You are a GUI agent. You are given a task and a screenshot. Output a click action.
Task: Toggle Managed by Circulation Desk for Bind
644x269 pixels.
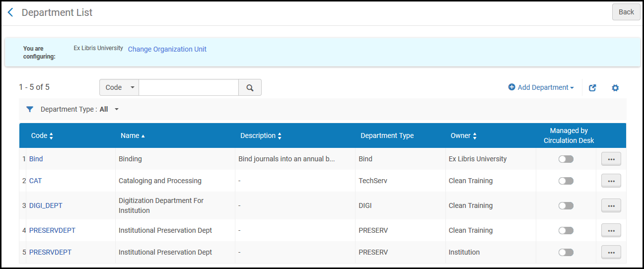tap(566, 159)
